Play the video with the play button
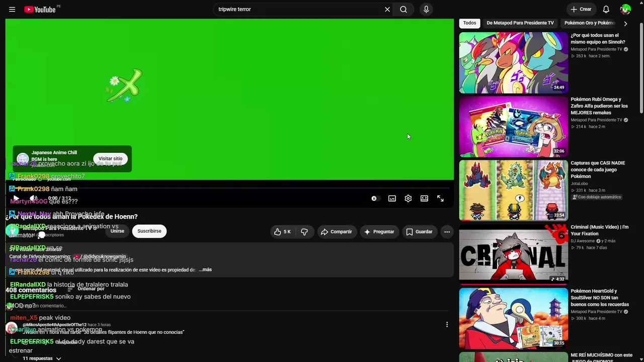The height and width of the screenshot is (362, 644). point(16,199)
